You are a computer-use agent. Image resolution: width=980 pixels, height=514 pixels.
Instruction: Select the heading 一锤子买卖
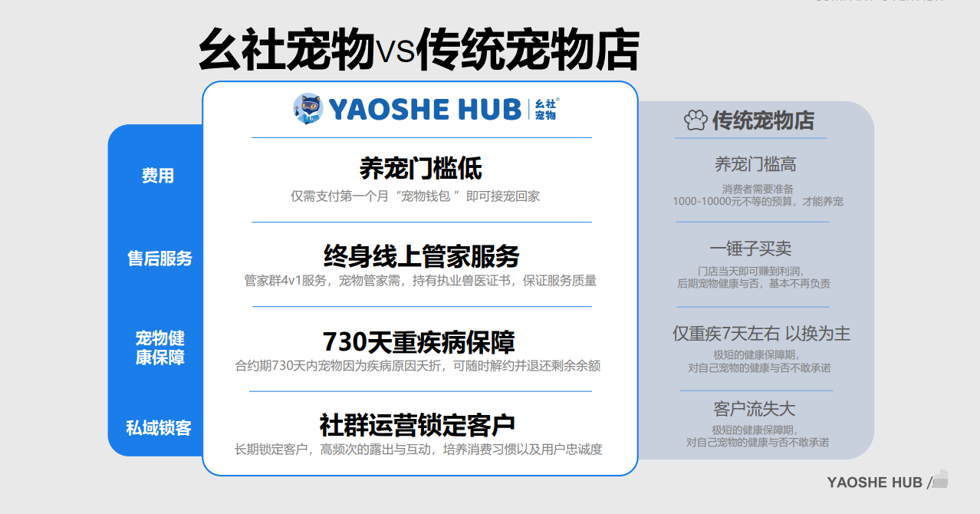[x=751, y=249]
